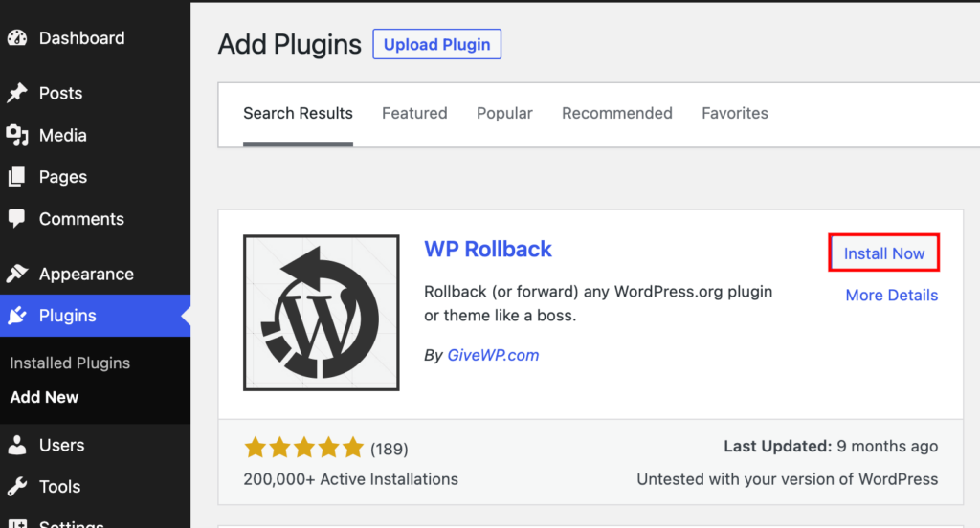Open the Featured plugins tab
980x528 pixels.
414,113
